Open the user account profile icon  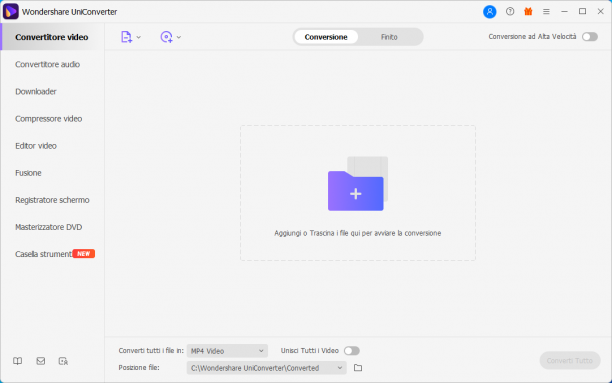tap(489, 12)
